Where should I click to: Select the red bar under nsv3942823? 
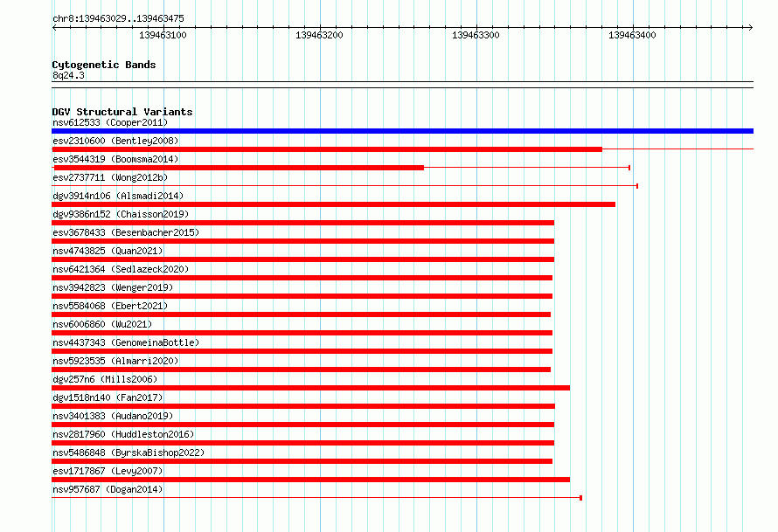pos(302,296)
